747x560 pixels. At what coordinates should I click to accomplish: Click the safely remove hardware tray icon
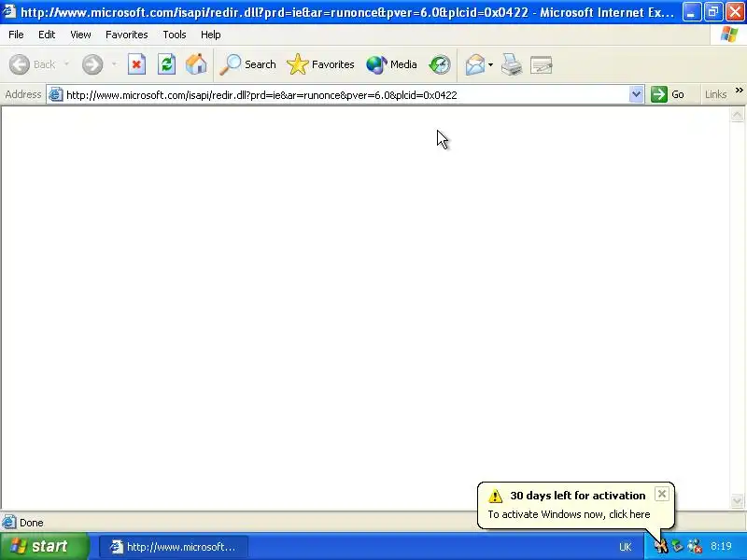pyautogui.click(x=677, y=546)
